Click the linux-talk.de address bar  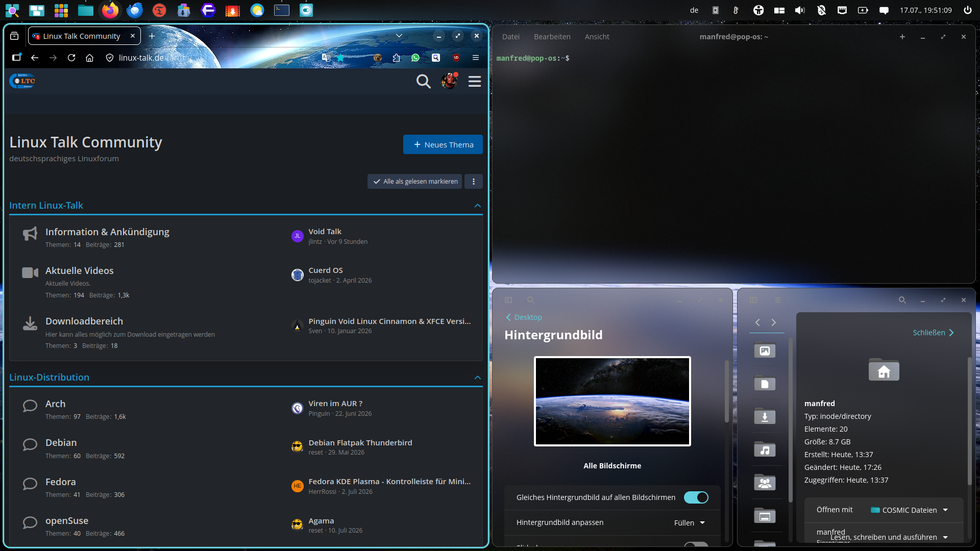(214, 58)
